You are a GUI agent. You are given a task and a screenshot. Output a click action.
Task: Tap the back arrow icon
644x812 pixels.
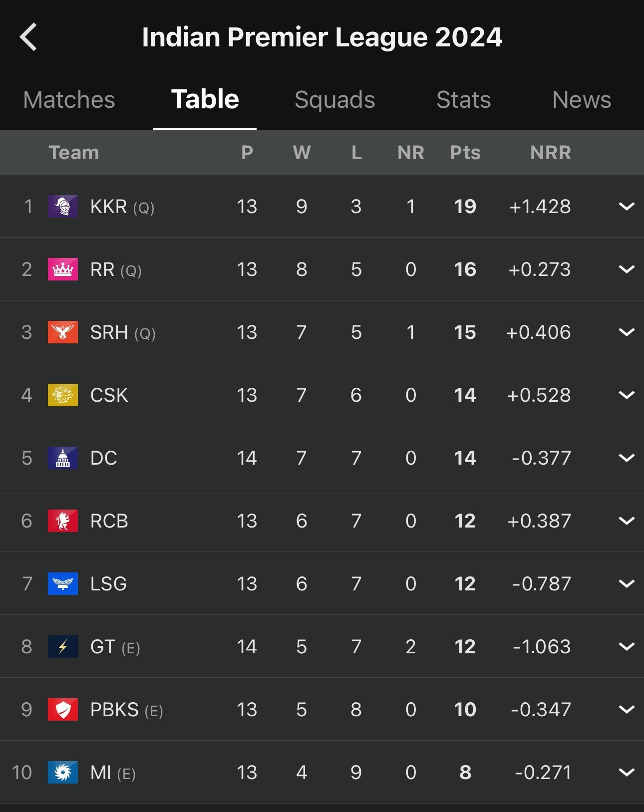tap(28, 37)
